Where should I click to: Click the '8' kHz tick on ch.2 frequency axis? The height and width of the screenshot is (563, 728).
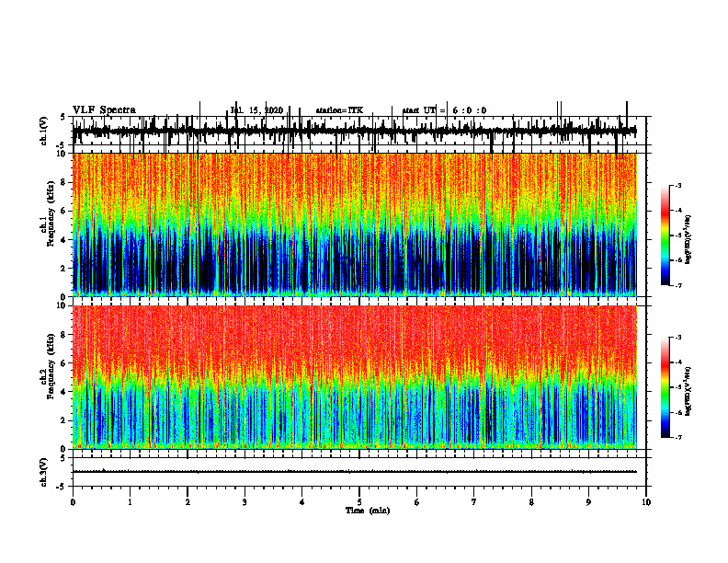(x=64, y=335)
